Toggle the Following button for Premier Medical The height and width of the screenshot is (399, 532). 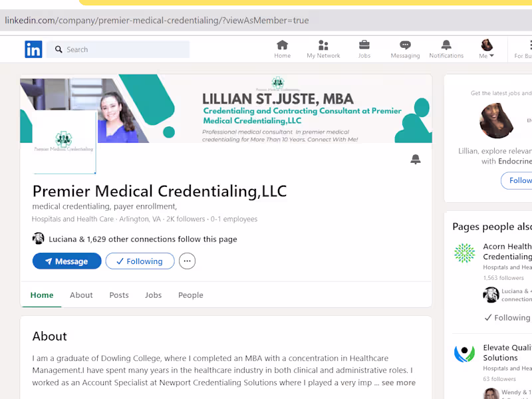[x=140, y=261]
